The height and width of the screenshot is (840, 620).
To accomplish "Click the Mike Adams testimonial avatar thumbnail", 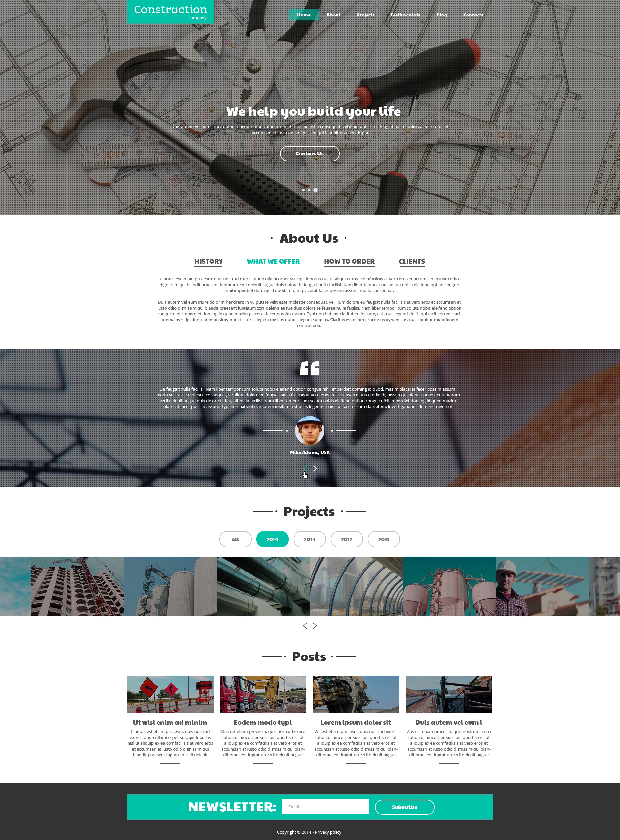I will [x=310, y=430].
